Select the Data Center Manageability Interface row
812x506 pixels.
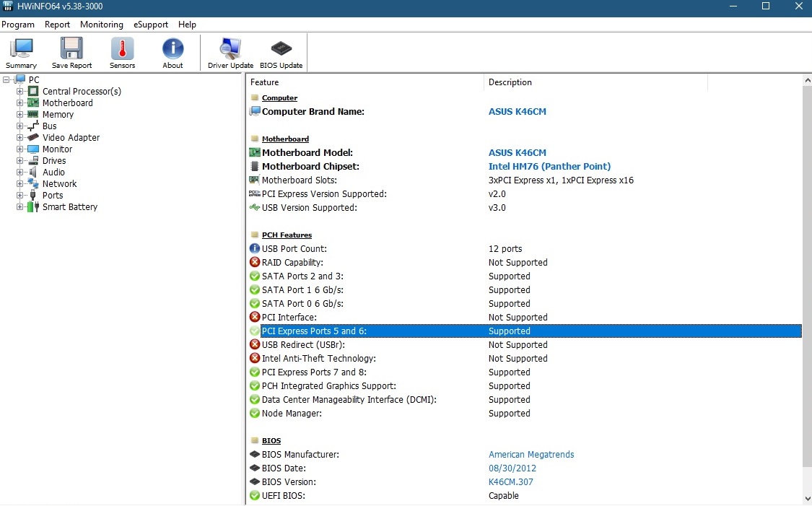click(x=525, y=400)
